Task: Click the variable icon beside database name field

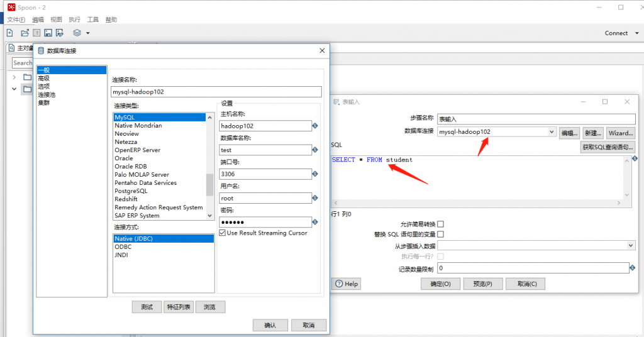Action: coord(315,150)
